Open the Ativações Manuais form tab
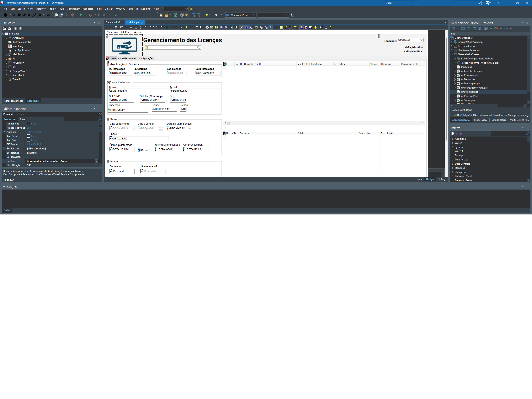532x399 pixels. (x=127, y=58)
